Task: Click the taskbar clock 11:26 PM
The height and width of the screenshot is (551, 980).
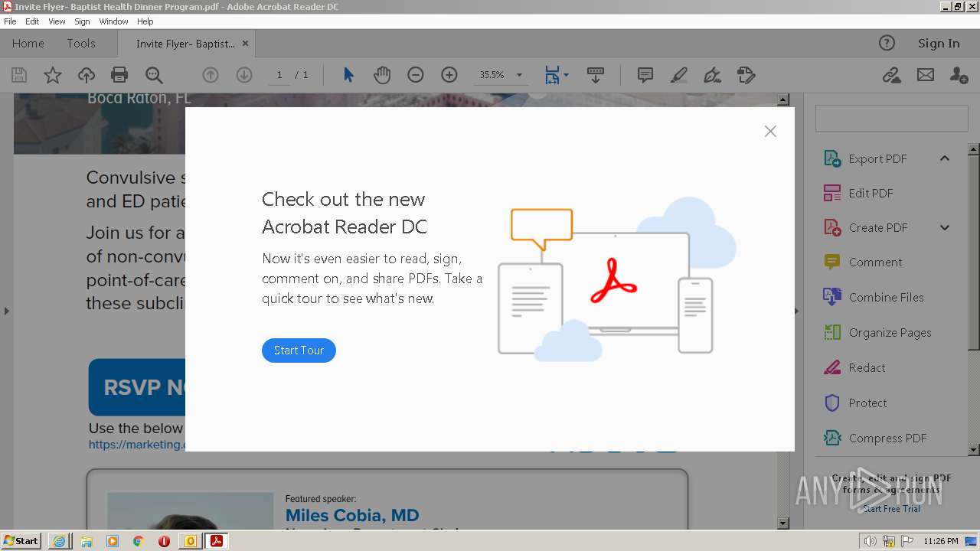Action: coord(941,541)
